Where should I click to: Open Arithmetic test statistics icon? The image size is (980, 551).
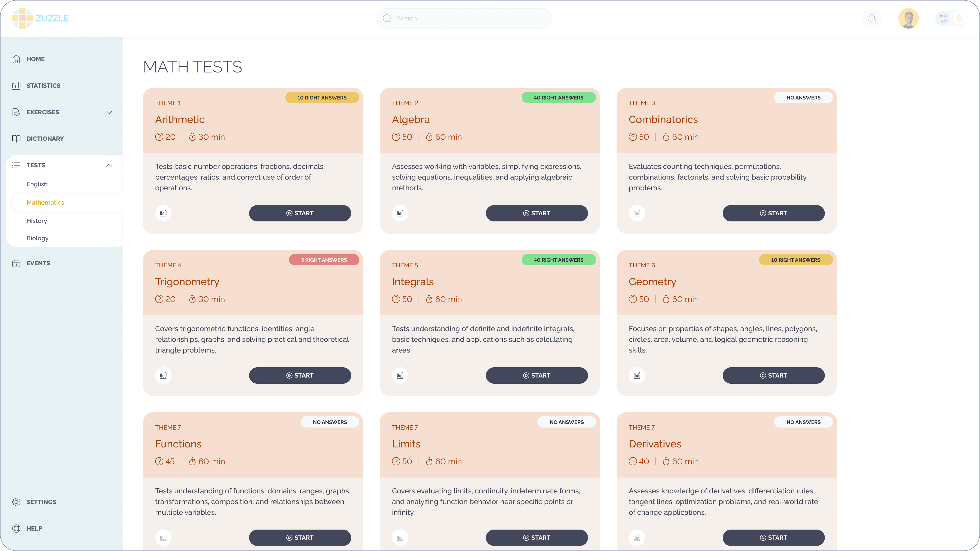coord(163,213)
